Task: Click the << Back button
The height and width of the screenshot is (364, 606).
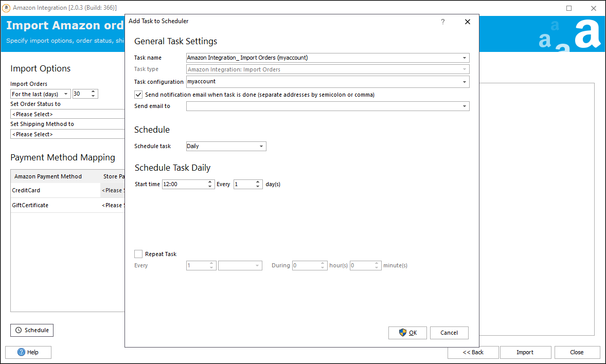Action: coord(473,352)
